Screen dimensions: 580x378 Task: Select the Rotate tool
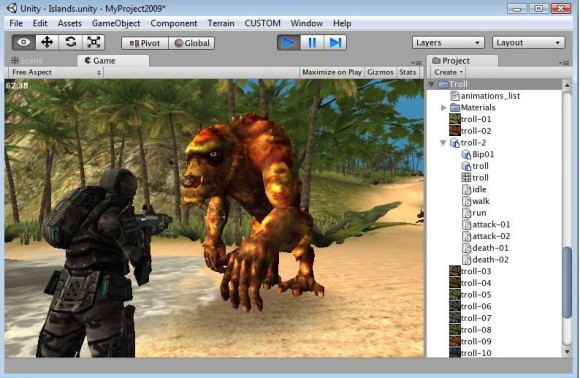click(x=70, y=42)
